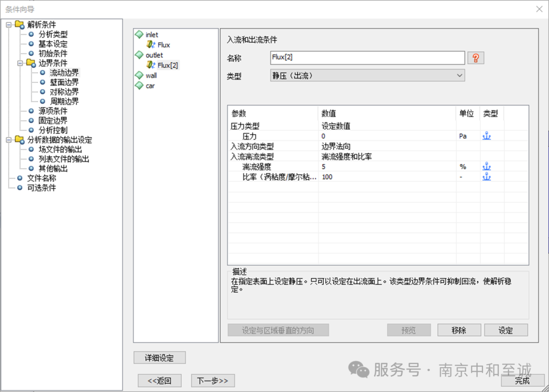Click the 移除 button
This screenshot has height=392, width=549.
(x=459, y=330)
